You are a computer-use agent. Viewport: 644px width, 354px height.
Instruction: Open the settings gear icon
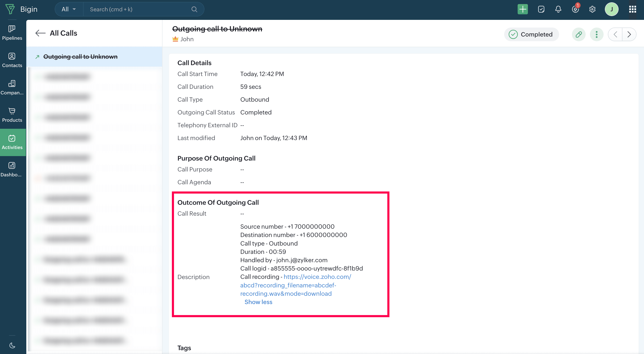[x=592, y=9]
